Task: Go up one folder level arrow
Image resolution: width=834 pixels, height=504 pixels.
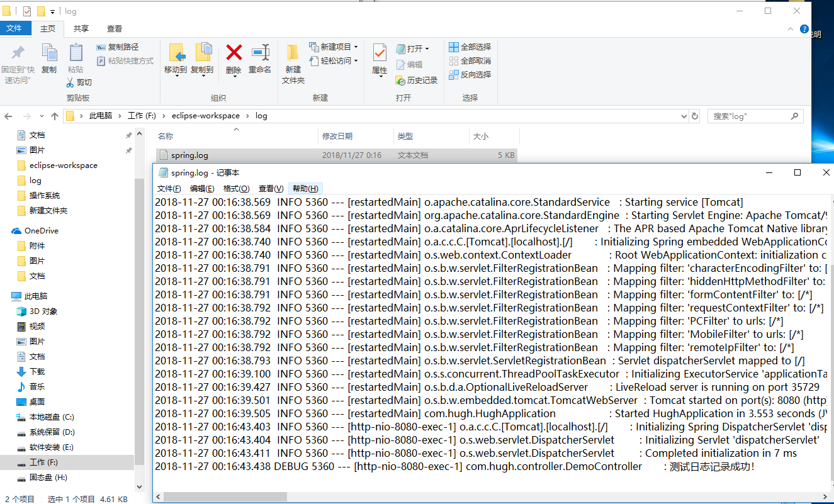Action: coord(55,116)
